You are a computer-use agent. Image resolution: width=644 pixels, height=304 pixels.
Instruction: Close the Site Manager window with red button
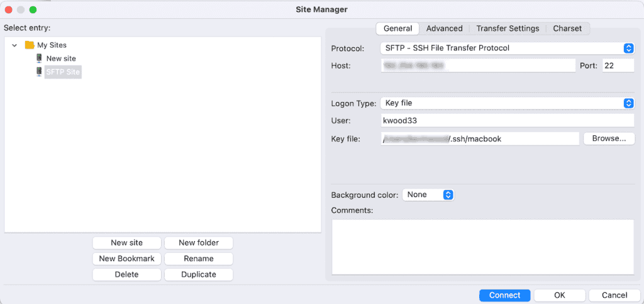click(8, 9)
